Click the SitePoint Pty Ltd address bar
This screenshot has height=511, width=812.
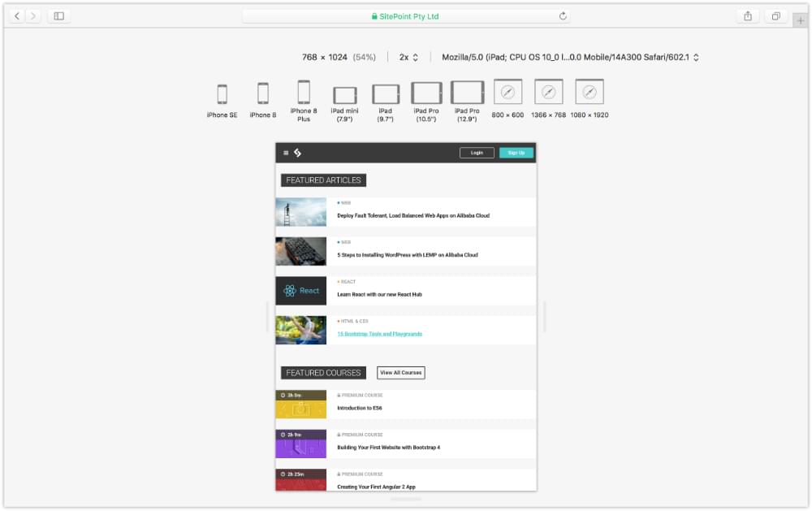(406, 16)
